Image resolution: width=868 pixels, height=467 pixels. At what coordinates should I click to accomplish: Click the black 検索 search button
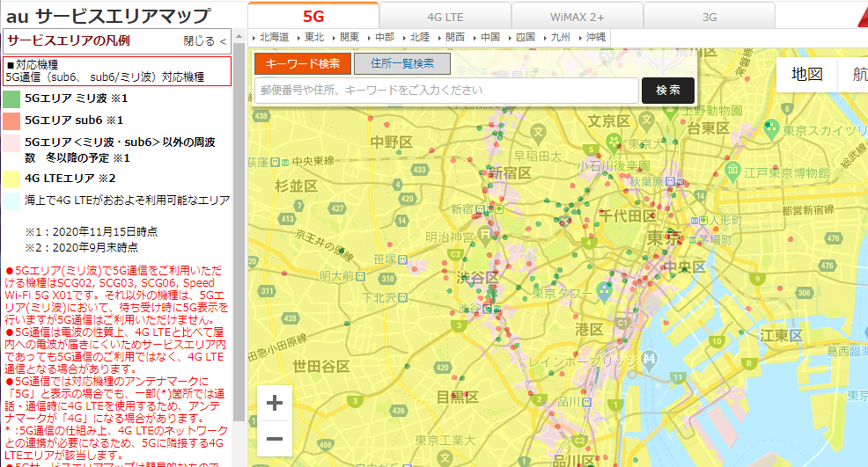point(667,91)
